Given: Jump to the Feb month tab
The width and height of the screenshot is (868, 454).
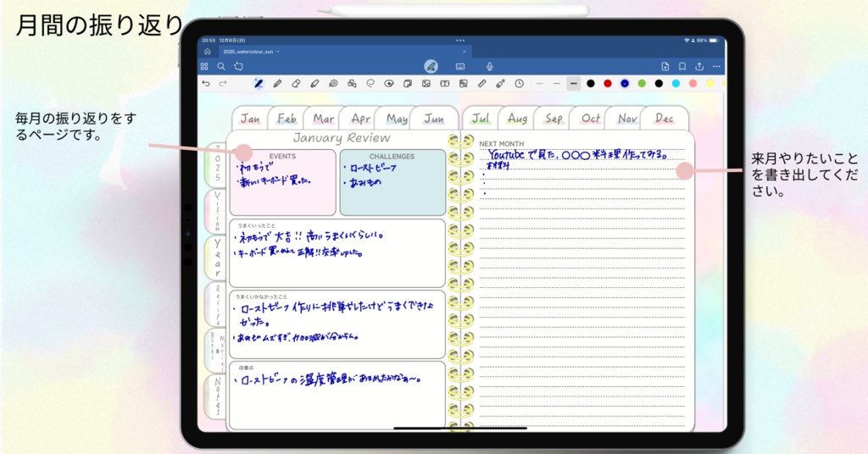Looking at the screenshot, I should pyautogui.click(x=287, y=119).
